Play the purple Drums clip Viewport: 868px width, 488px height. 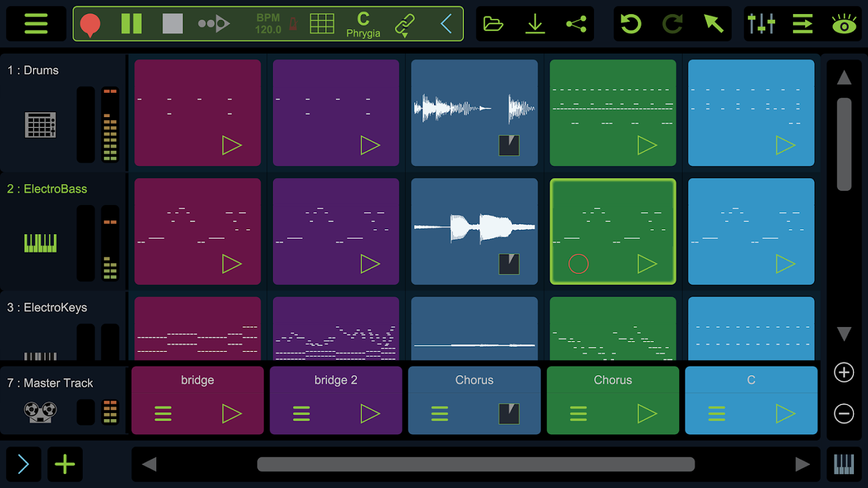[370, 145]
